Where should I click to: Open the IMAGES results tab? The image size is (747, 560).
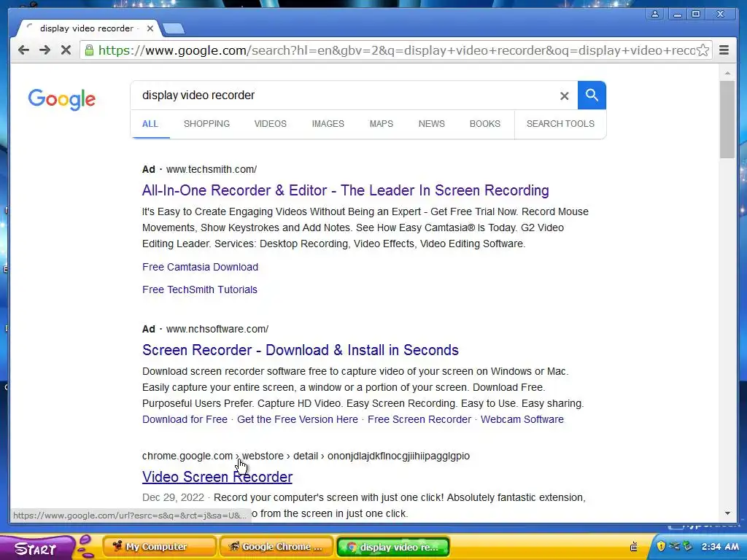(x=328, y=124)
